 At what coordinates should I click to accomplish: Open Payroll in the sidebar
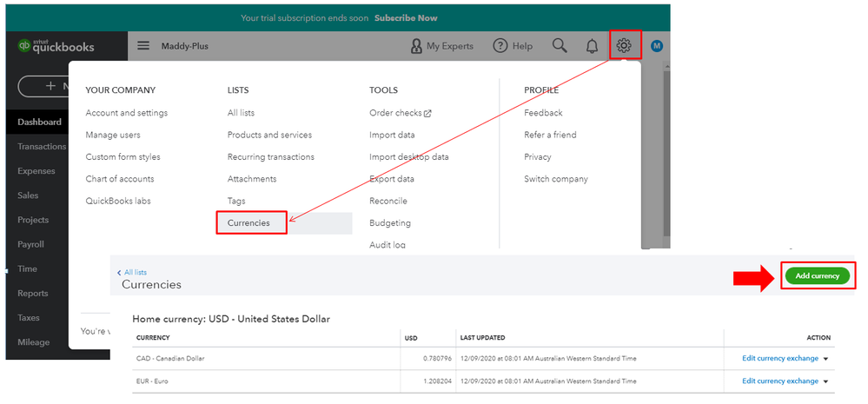[30, 244]
